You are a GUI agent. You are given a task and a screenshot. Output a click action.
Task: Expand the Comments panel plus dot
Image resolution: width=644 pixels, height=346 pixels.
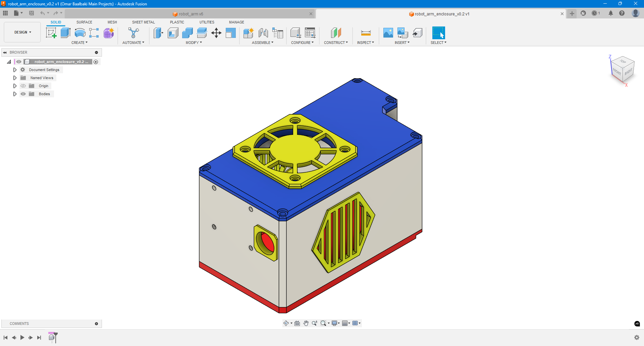(96, 324)
